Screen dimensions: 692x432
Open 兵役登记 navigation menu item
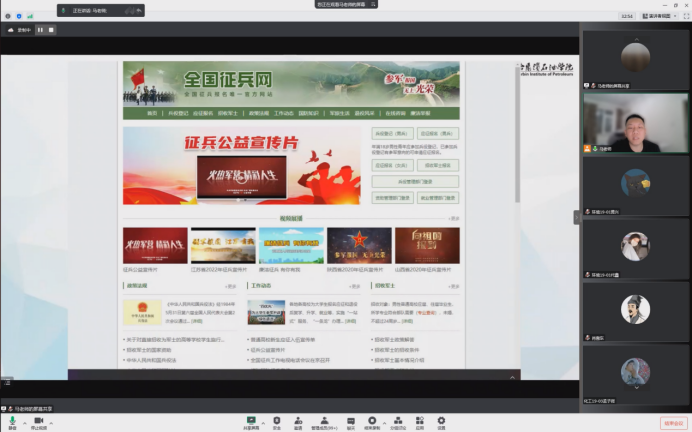[x=178, y=113]
